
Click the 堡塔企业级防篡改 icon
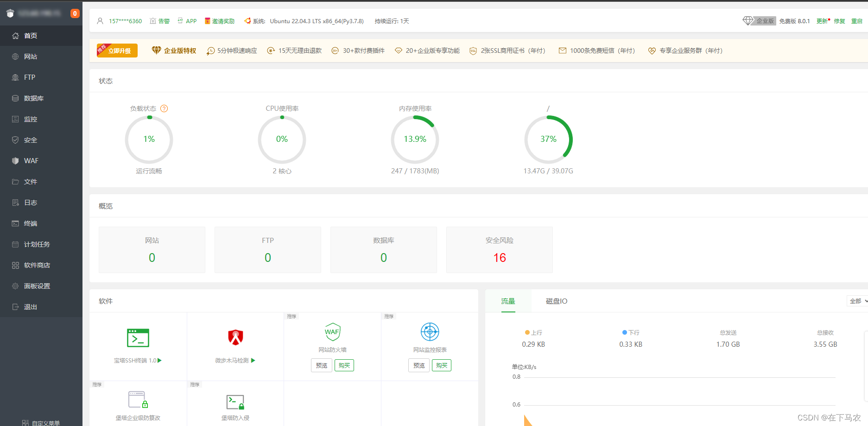(x=138, y=400)
